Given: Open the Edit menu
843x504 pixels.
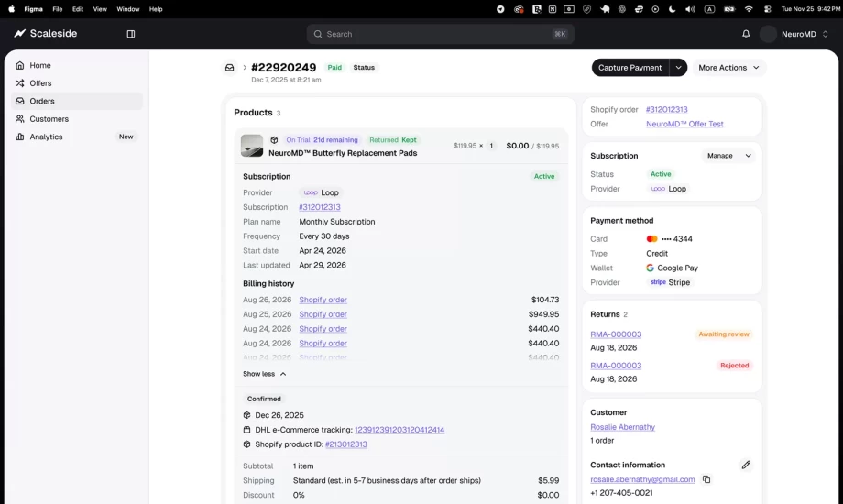Looking at the screenshot, I should click(78, 9).
